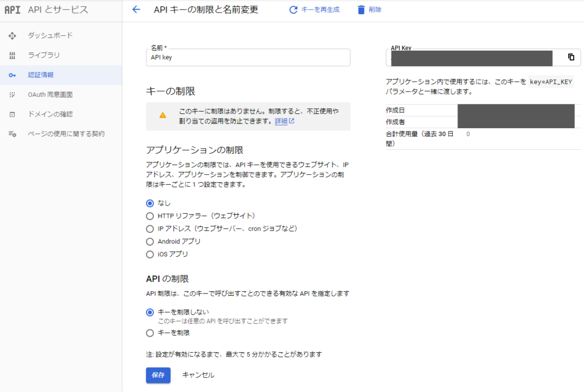Click the ライブラリ sidebar icon
This screenshot has height=392, width=584.
[x=13, y=55]
